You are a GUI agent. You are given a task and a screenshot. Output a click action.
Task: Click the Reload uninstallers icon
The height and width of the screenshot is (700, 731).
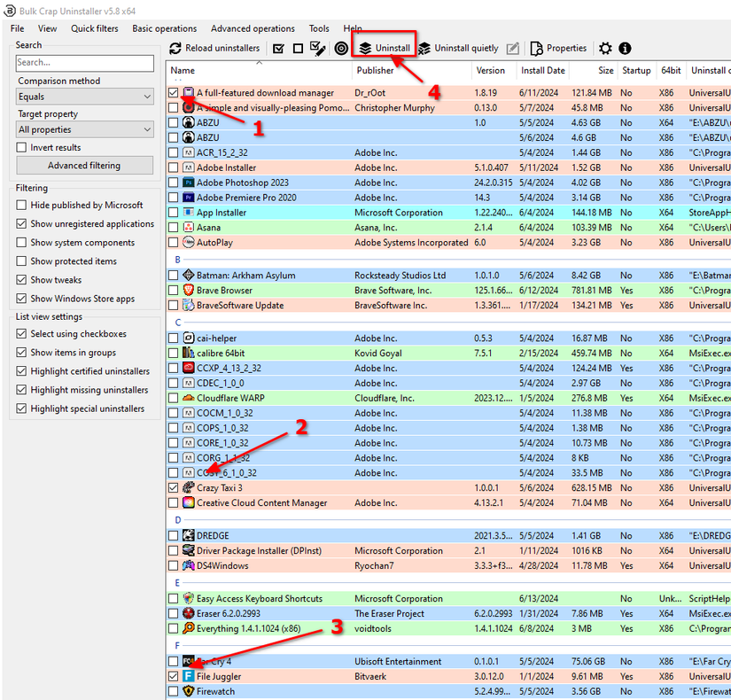point(175,48)
